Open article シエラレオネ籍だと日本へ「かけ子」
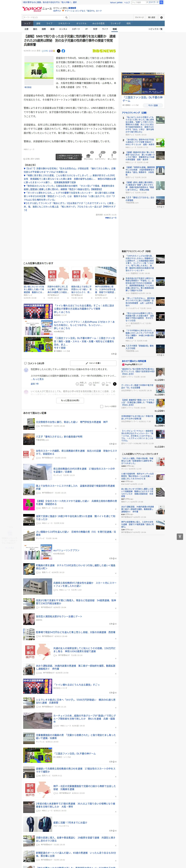The image size is (186, 868). tap(76, 701)
